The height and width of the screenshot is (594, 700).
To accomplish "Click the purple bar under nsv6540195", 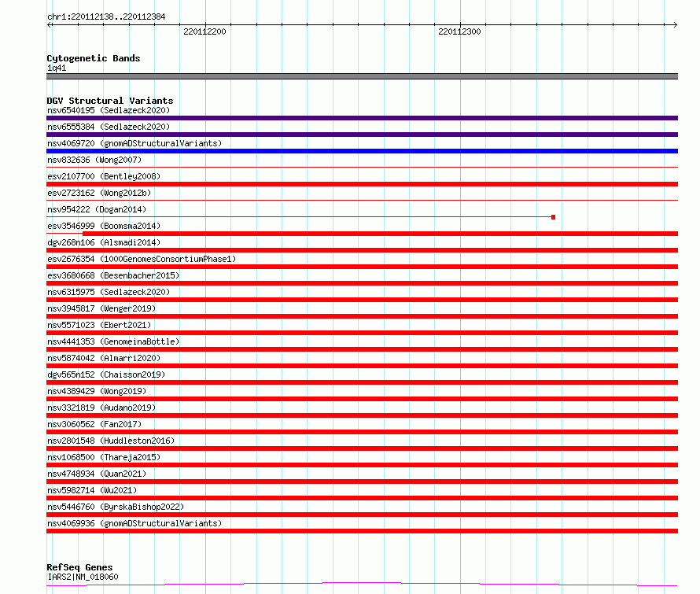I will point(362,118).
